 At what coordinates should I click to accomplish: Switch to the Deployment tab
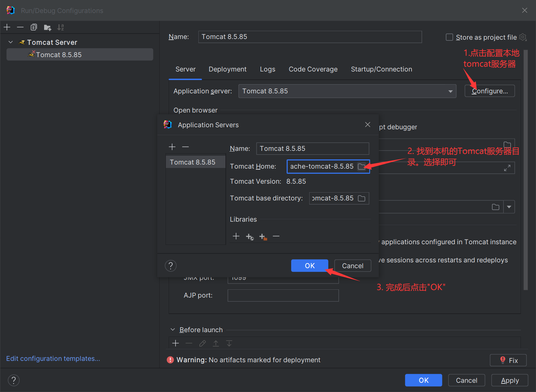coord(227,69)
